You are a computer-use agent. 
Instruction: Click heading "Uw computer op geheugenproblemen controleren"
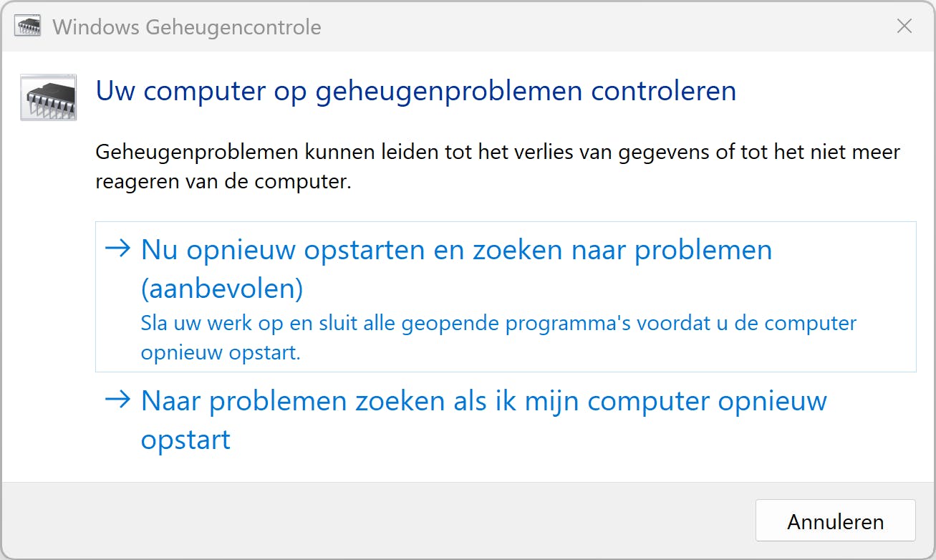pyautogui.click(x=415, y=92)
